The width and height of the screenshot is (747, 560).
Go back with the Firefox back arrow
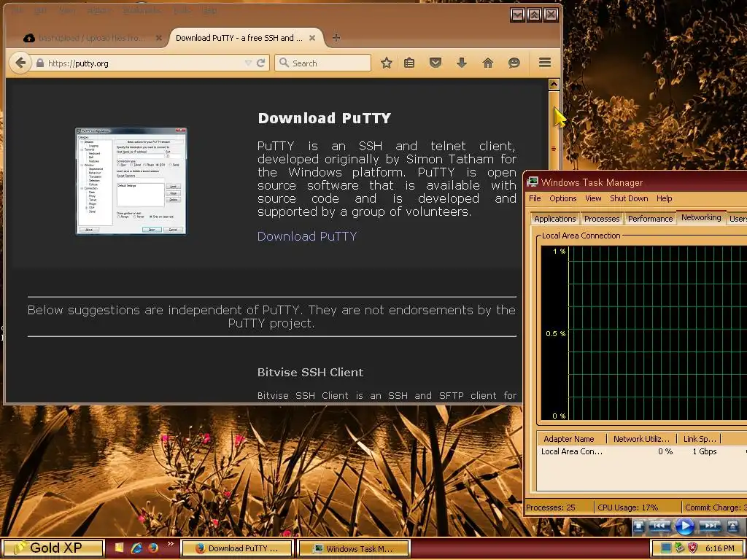coord(20,63)
